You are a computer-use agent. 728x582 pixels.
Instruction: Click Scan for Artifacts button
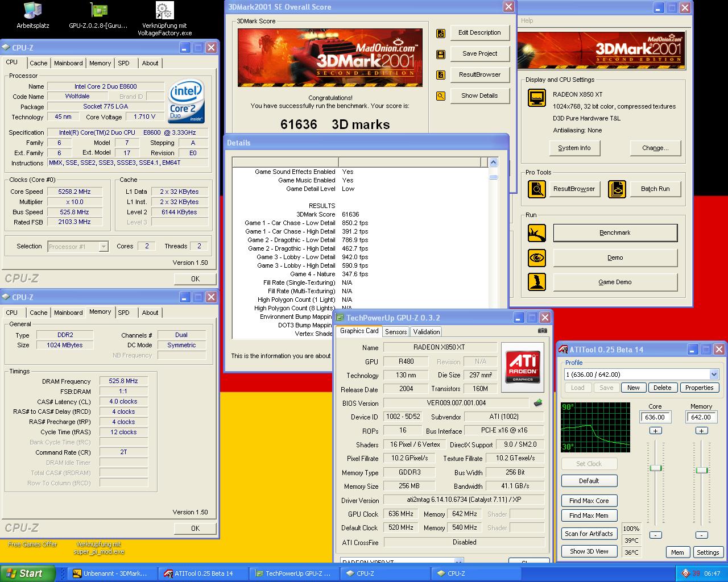589,534
